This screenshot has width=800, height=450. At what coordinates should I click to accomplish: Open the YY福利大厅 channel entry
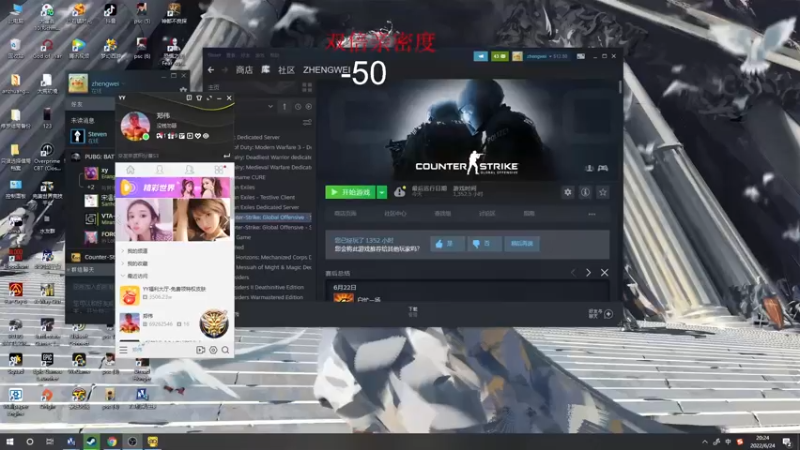coord(175,293)
